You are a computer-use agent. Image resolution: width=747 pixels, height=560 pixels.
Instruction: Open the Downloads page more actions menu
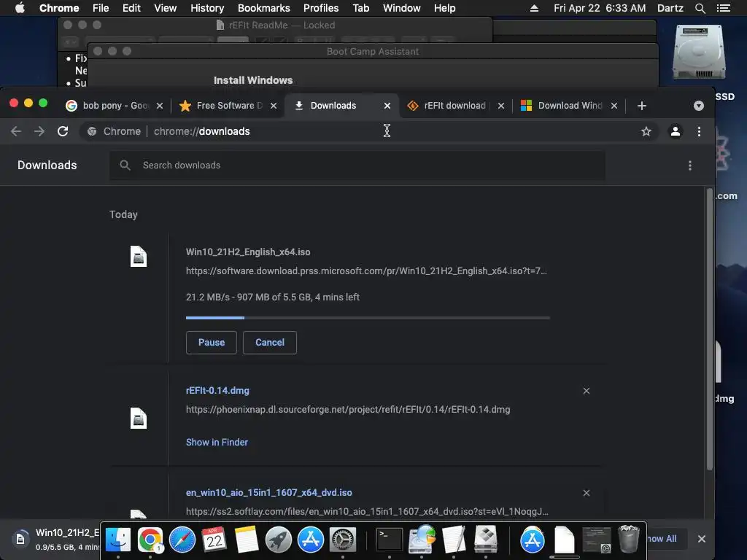(690, 166)
